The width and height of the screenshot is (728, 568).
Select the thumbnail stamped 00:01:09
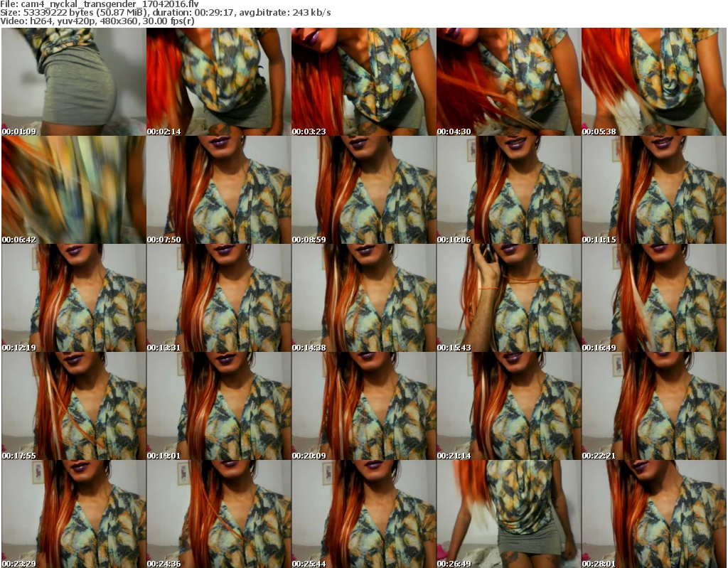(73, 82)
